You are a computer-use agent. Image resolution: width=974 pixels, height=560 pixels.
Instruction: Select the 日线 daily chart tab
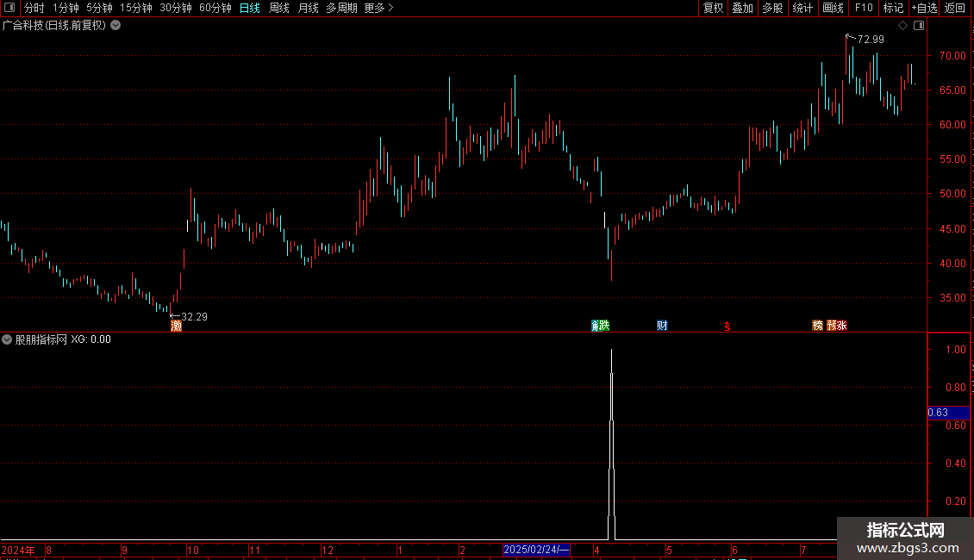click(x=250, y=8)
